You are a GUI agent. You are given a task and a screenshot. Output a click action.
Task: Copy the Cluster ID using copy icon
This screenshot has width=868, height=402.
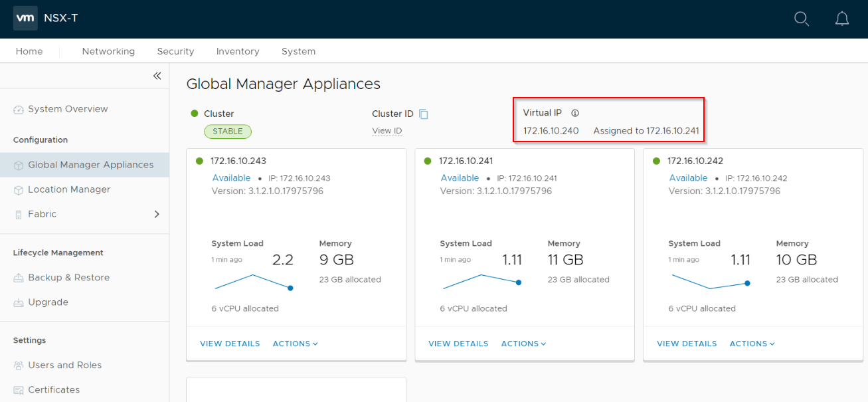click(423, 114)
